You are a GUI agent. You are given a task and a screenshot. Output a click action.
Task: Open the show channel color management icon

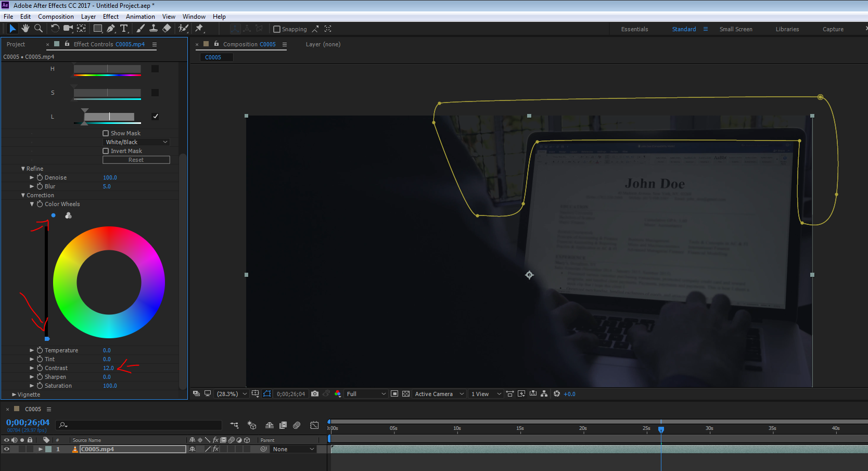338,394
